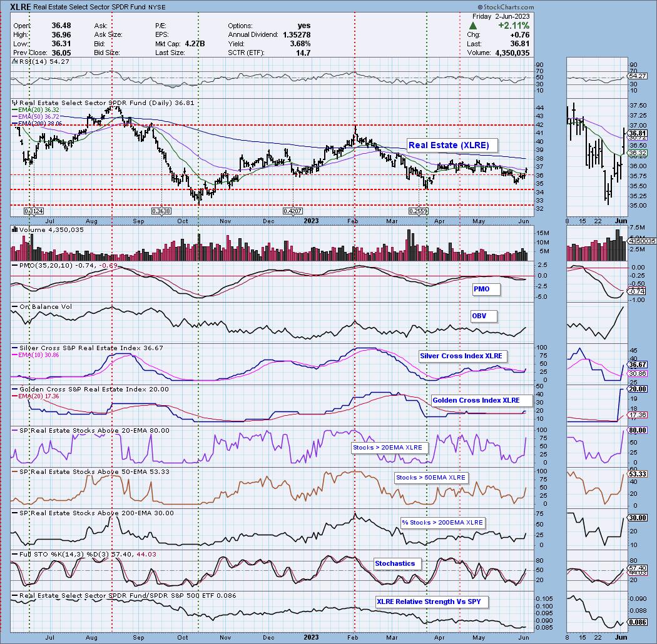Click the Volume 4,350,035 header value

[512, 53]
